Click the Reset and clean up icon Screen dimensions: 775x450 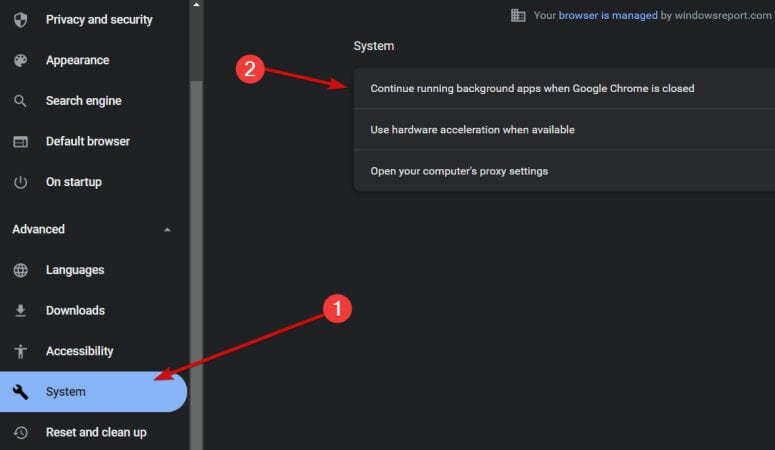pyautogui.click(x=20, y=432)
